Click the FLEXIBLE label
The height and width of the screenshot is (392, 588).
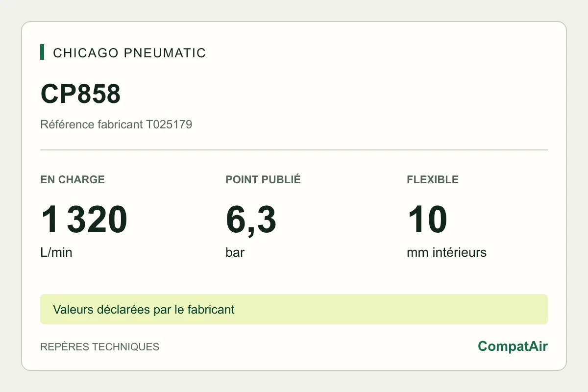pos(433,179)
